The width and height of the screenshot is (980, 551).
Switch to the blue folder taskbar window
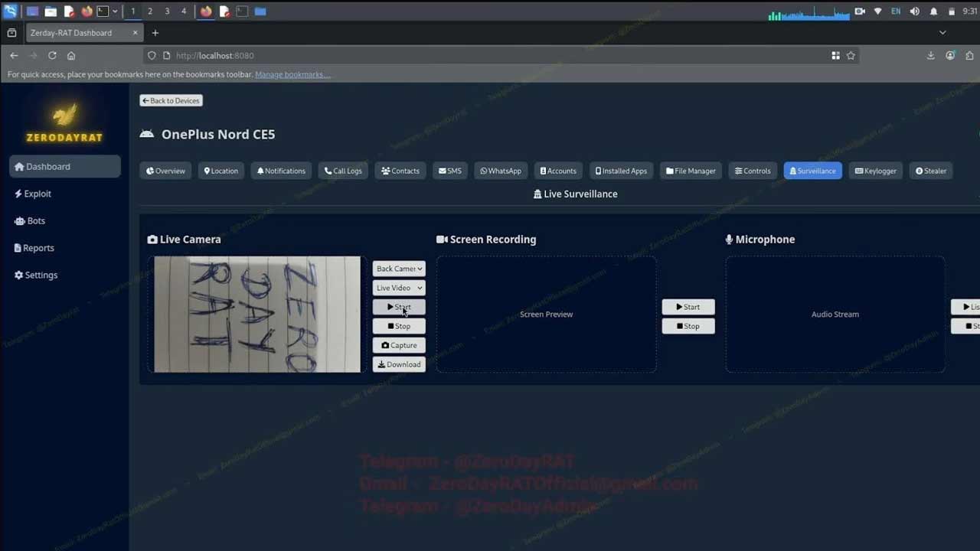coord(260,11)
